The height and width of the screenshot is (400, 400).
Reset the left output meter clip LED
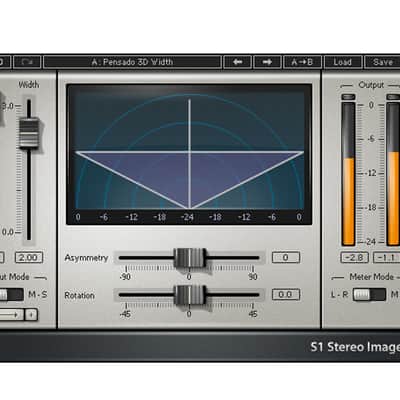point(348,97)
